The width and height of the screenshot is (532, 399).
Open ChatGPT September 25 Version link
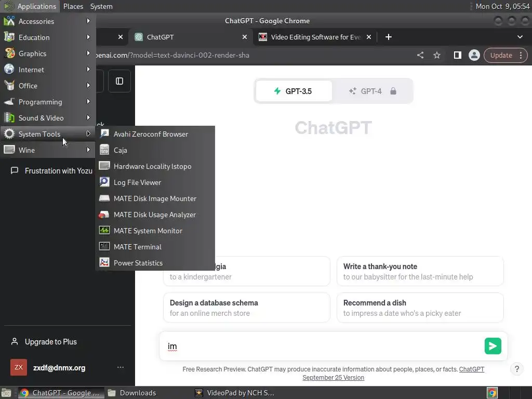click(x=393, y=373)
